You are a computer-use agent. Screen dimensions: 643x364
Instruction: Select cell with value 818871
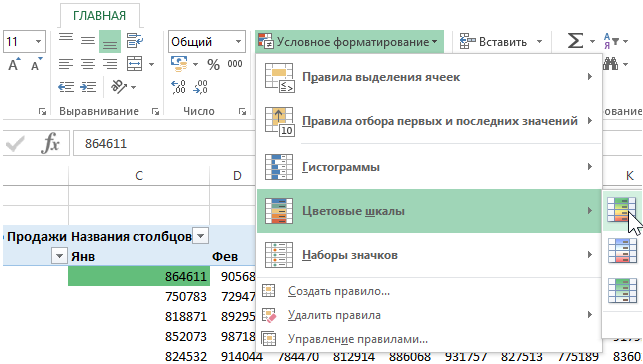pos(139,316)
